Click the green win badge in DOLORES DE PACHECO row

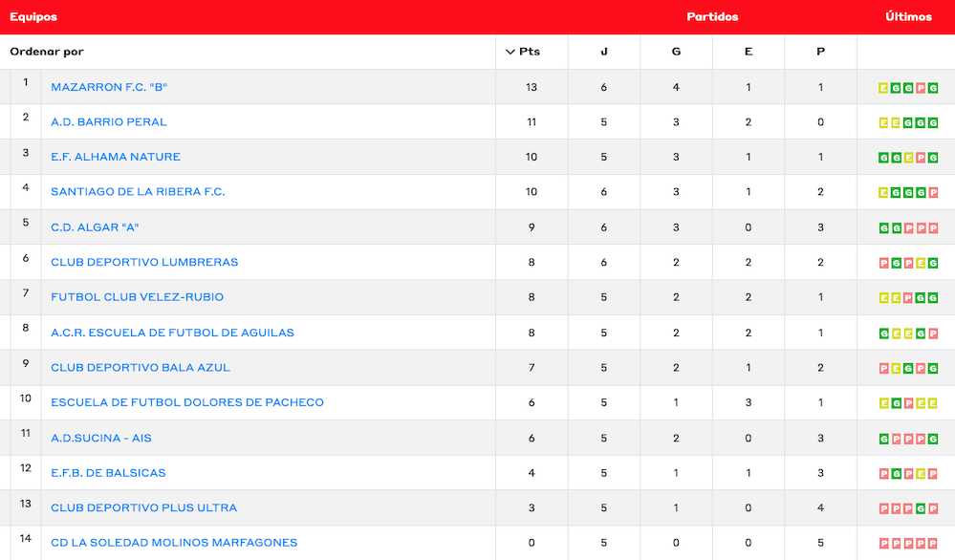click(x=896, y=403)
